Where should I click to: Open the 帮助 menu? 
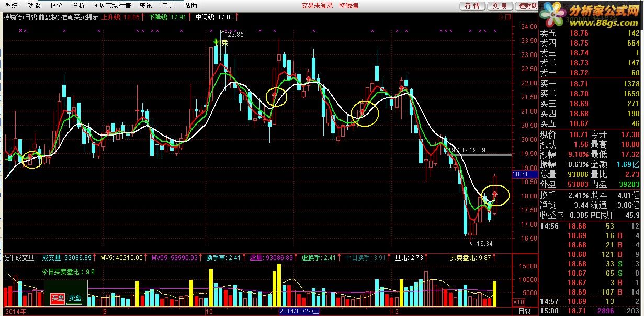coord(190,6)
